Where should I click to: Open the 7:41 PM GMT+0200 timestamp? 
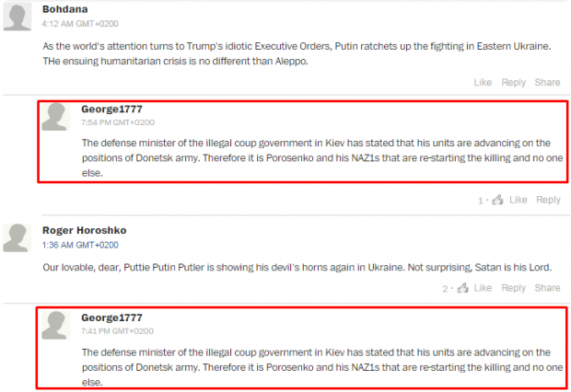(x=117, y=331)
